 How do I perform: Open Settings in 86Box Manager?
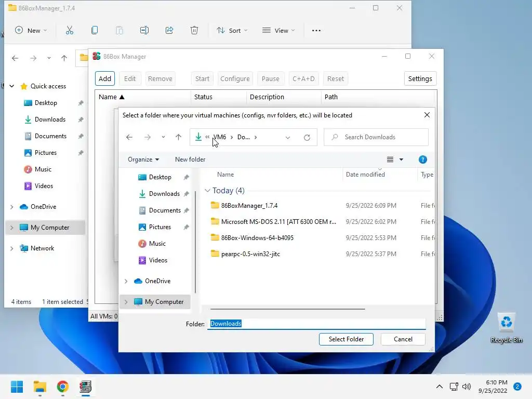[420, 79]
